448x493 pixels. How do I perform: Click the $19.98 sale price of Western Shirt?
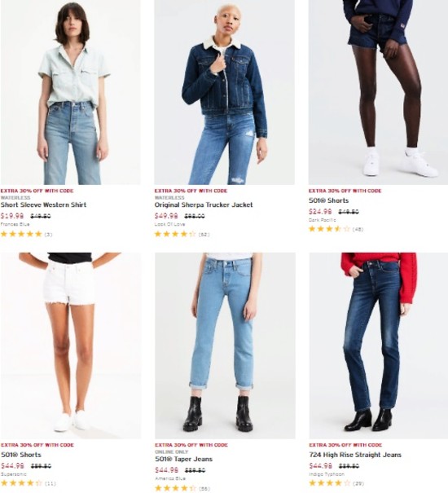pos(12,216)
